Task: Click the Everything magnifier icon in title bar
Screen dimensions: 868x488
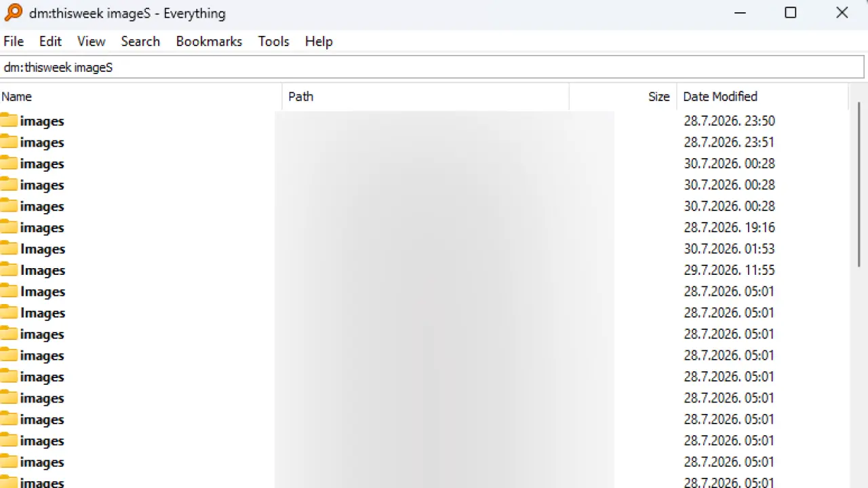Action: (x=14, y=12)
